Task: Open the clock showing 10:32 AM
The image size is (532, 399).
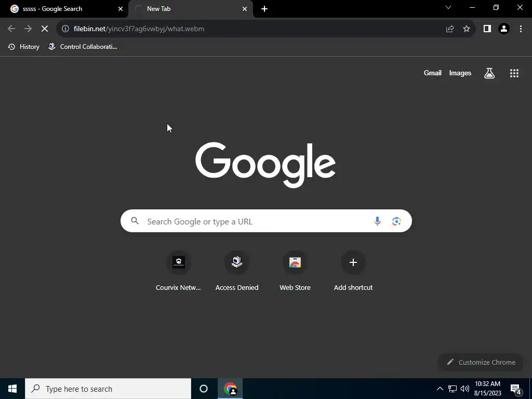Action: tap(487, 389)
